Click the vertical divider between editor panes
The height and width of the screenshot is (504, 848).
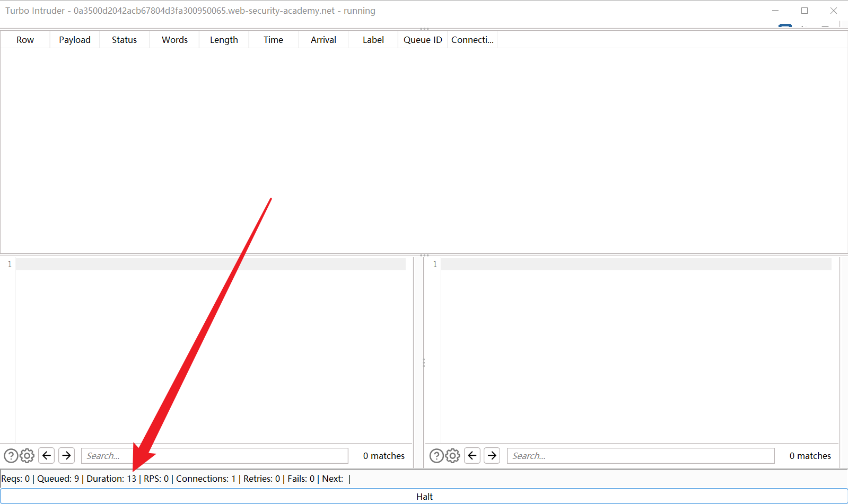(x=424, y=362)
